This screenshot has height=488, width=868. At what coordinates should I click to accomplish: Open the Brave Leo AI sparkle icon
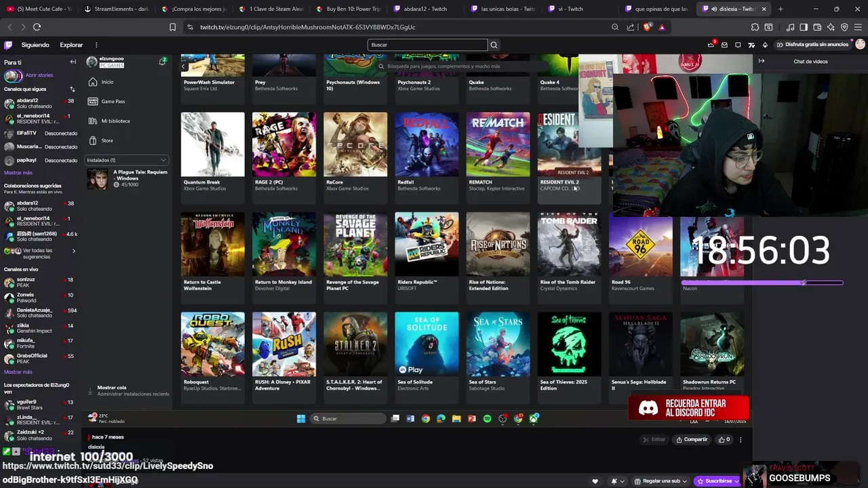(x=831, y=27)
